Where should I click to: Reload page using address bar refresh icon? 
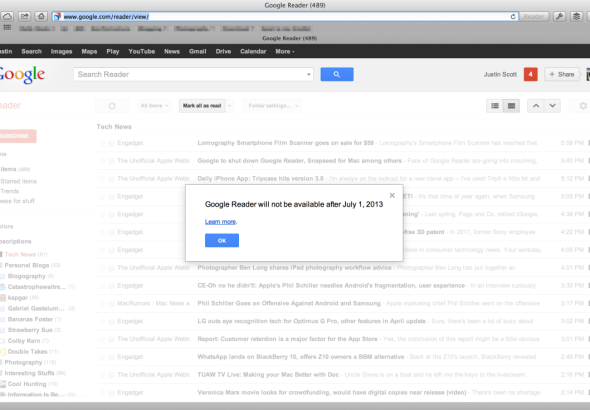tap(512, 17)
